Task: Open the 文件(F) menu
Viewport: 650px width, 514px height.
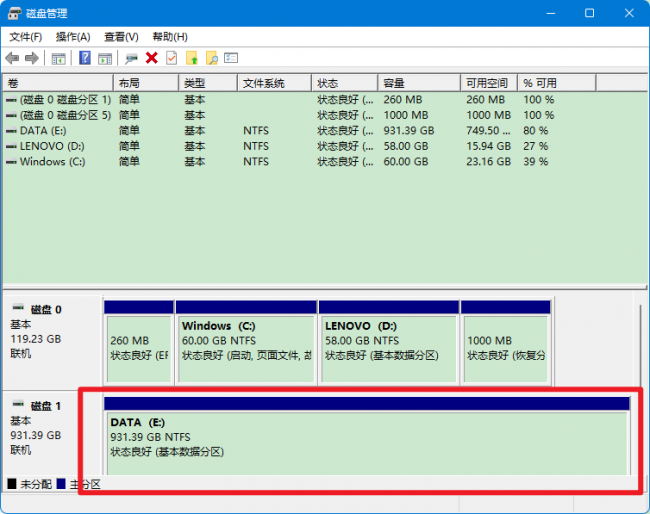Action: pos(26,37)
